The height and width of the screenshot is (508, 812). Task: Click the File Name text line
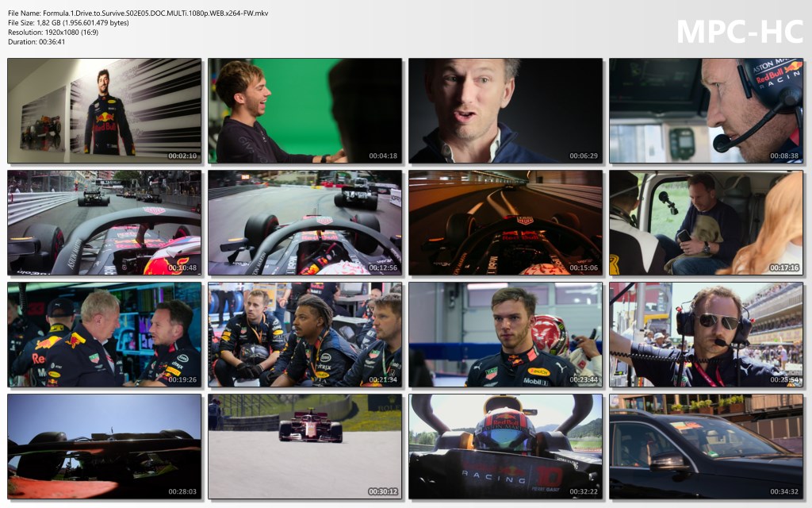(138, 13)
